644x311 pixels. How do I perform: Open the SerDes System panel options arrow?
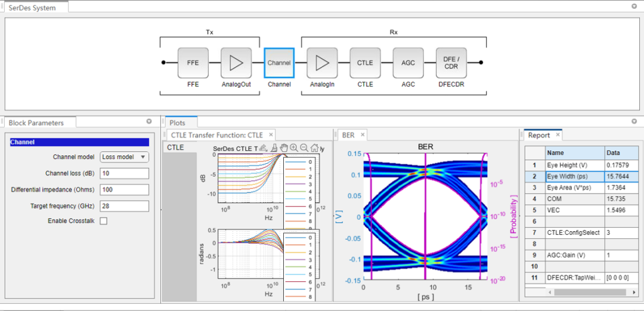(x=634, y=6)
